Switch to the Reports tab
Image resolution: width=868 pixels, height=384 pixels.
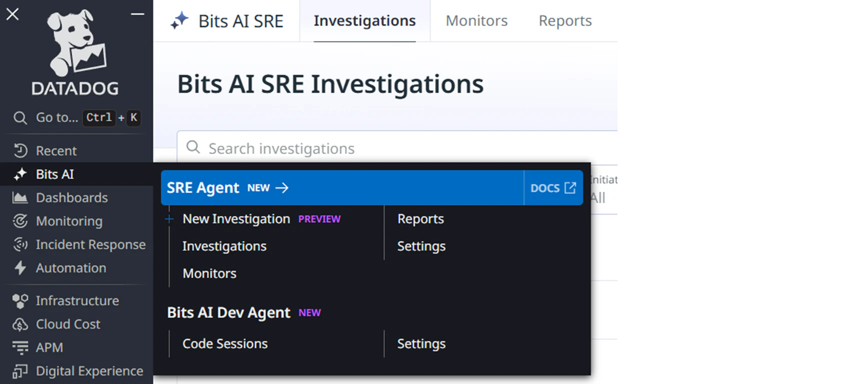click(x=565, y=21)
